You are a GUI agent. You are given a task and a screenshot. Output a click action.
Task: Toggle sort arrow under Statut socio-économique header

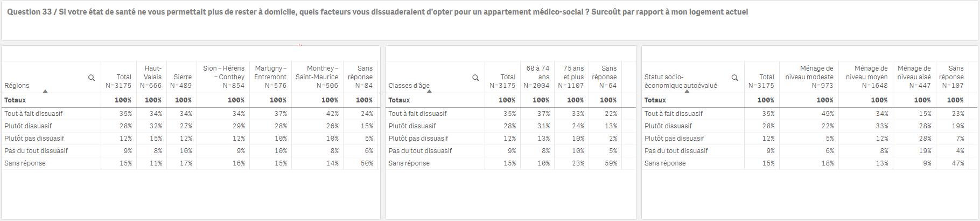(x=687, y=91)
